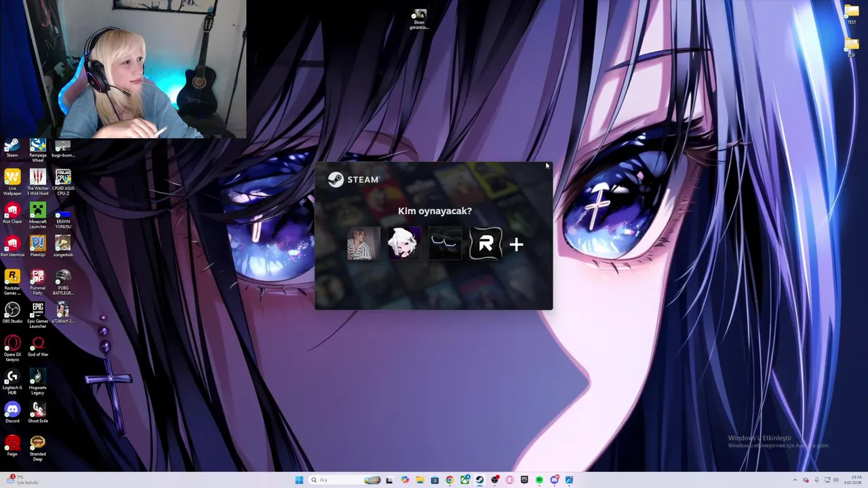The height and width of the screenshot is (488, 868).
Task: Open the Epic Games Launcher desktop shortcut
Action: point(38,315)
